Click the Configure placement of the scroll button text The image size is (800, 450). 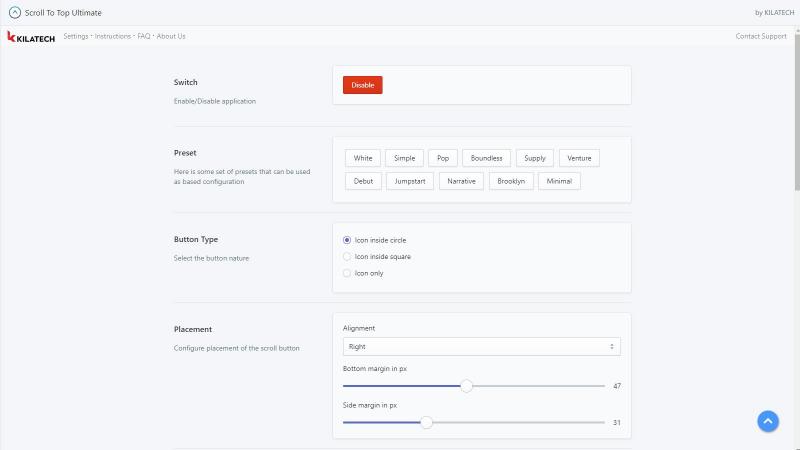pyautogui.click(x=237, y=348)
